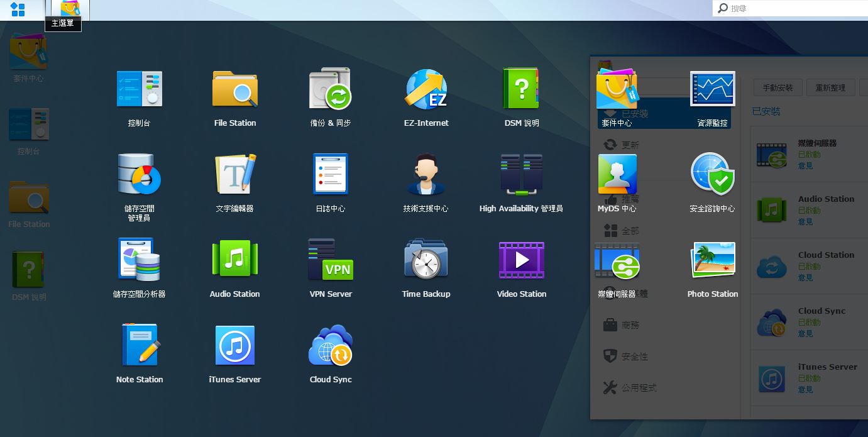Launch Audio Station from the main menu grid
This screenshot has height=437, width=868.
point(234,268)
